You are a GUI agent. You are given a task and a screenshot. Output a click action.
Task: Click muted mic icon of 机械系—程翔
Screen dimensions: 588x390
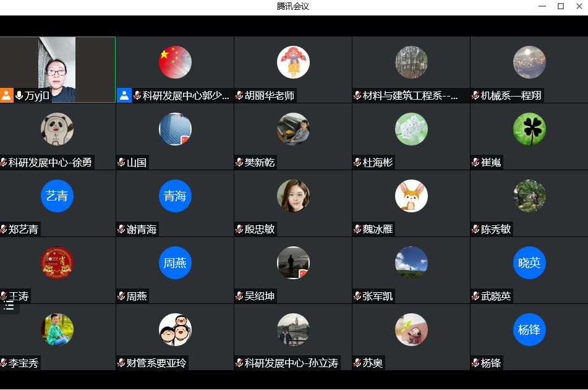[475, 95]
